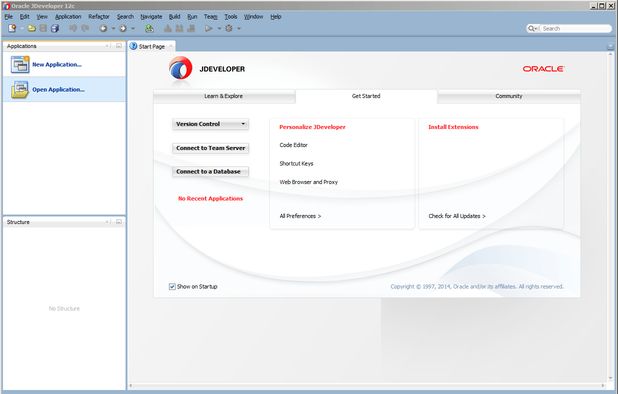Screen dimensions: 618x394
Task: Open the File menu
Action: pos(9,17)
